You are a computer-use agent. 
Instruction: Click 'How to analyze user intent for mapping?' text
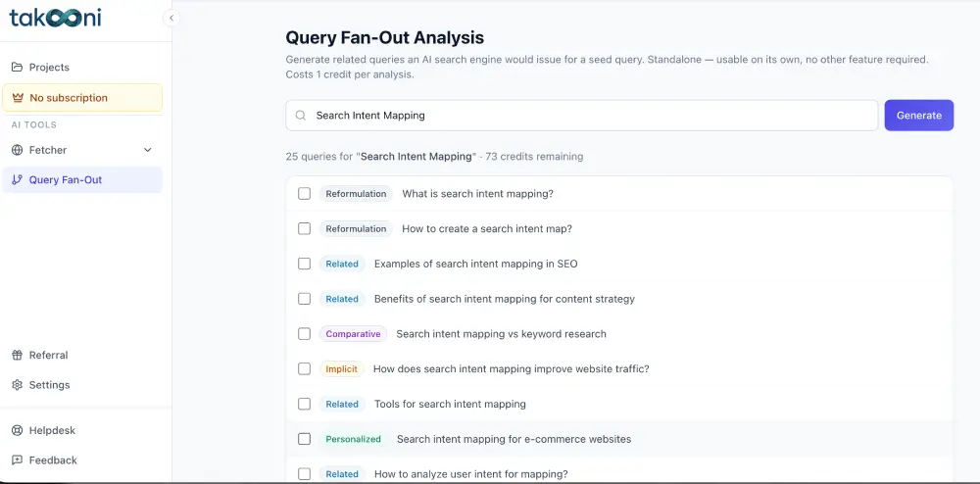[470, 473]
